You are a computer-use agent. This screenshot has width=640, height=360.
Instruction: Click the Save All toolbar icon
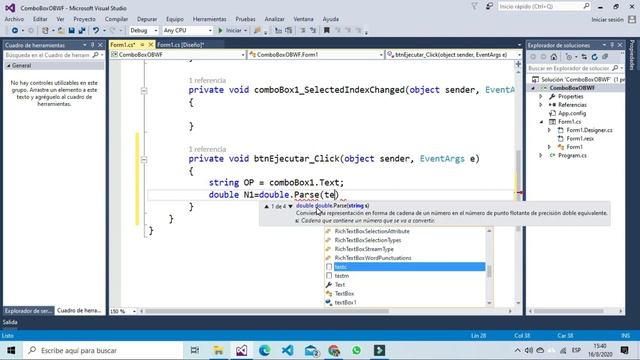82,31
